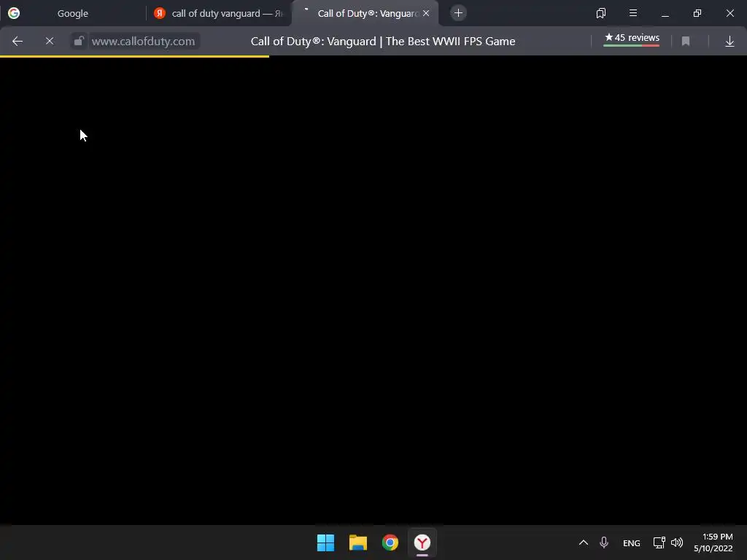Open a new tab with plus button
Image resolution: width=747 pixels, height=560 pixels.
458,13
